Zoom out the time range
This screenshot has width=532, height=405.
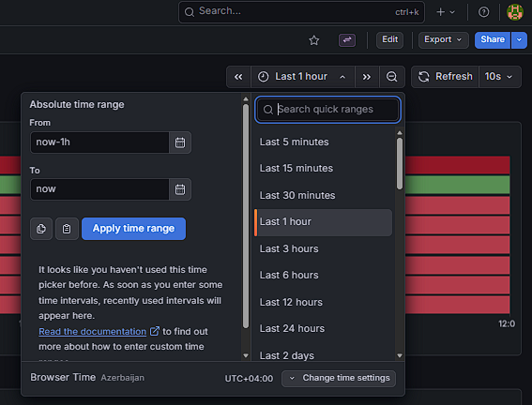392,77
